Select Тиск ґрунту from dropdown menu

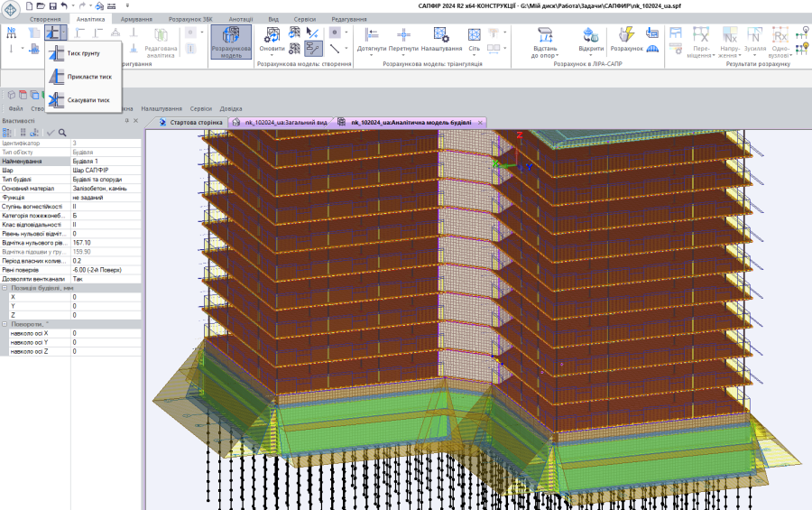coord(83,53)
